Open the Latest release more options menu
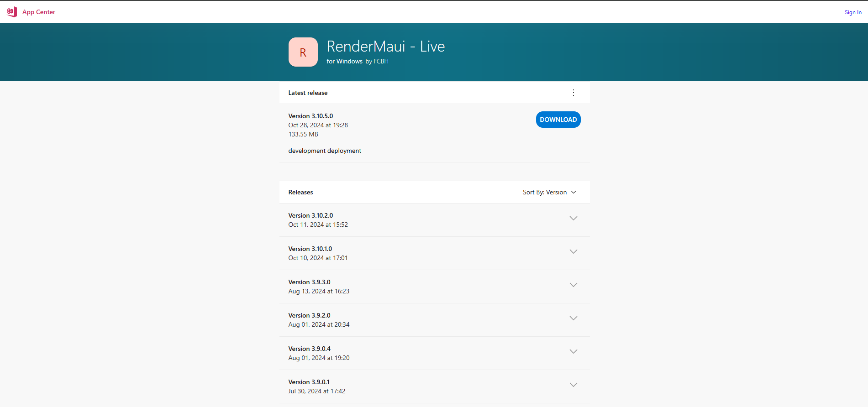The width and height of the screenshot is (868, 407). (x=573, y=93)
